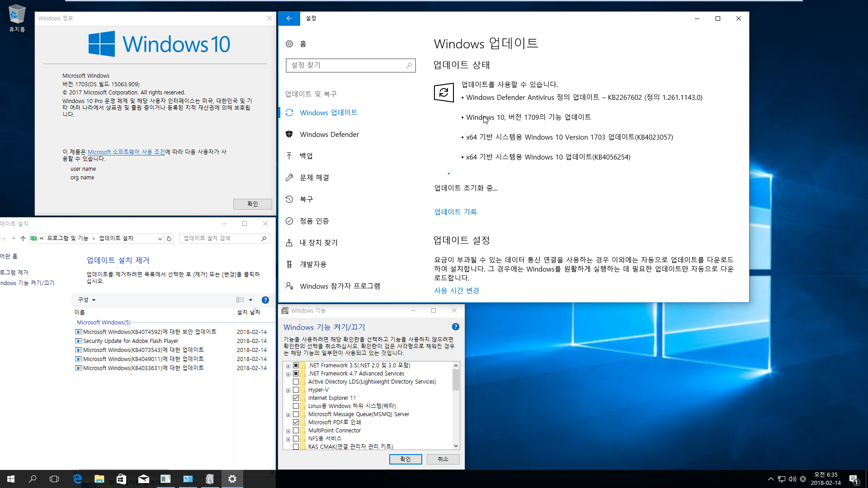Image resolution: width=868 pixels, height=488 pixels.
Task: Open address bar history dropdown
Action: pyautogui.click(x=160, y=239)
